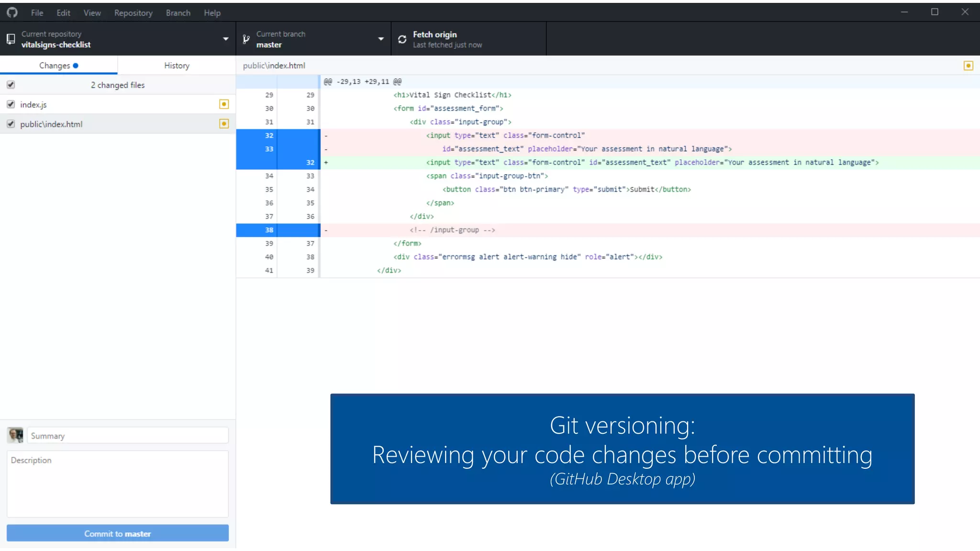Uncheck the public\index.html checkbox
Viewport: 980px width, 551px height.
11,124
